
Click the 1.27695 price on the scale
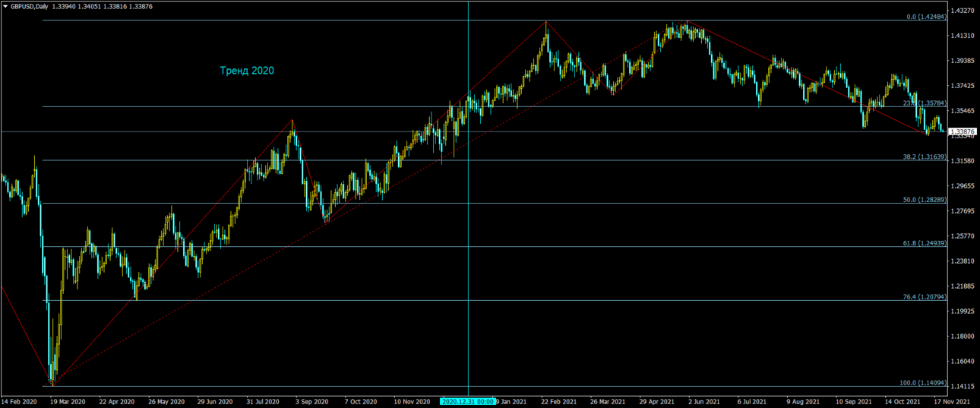pyautogui.click(x=963, y=211)
